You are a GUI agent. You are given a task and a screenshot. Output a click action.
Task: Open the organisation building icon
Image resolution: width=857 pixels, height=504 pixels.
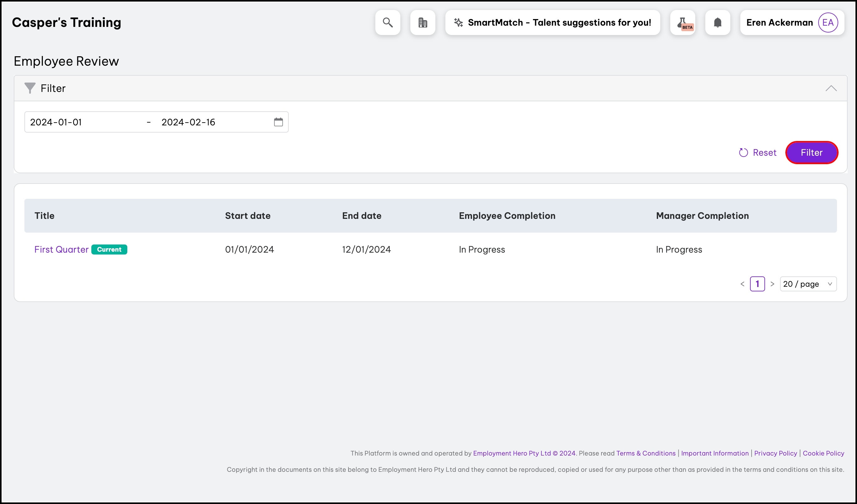(x=423, y=23)
